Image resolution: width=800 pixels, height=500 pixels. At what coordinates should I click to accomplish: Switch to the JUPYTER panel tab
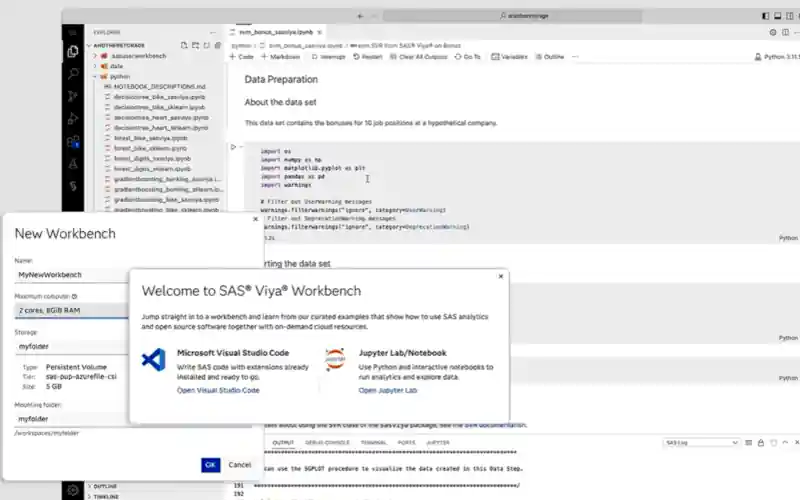click(x=438, y=443)
